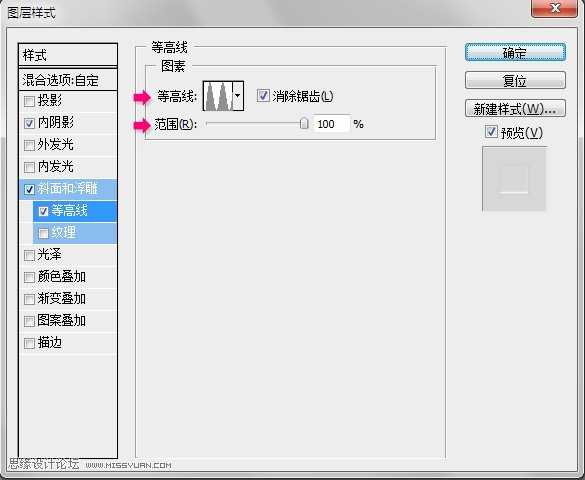This screenshot has width=585, height=480.
Task: Tick the 内发光 checkbox
Action: pyautogui.click(x=29, y=167)
